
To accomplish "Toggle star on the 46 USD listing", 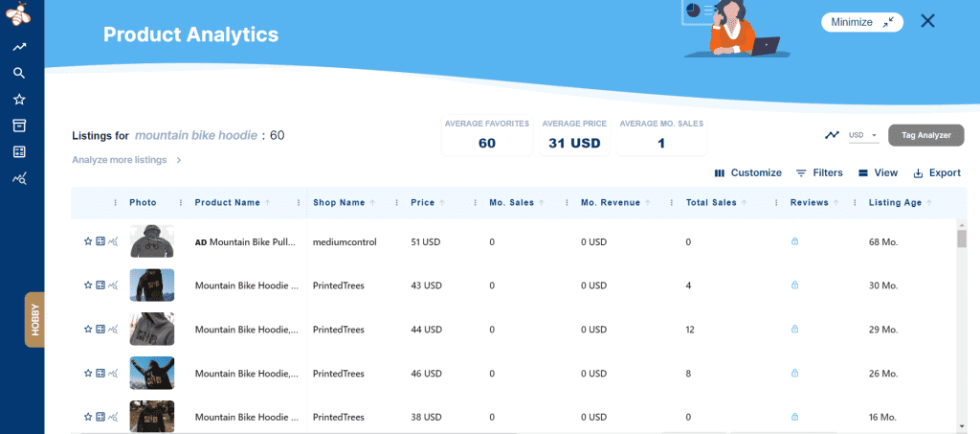I will tap(88, 373).
